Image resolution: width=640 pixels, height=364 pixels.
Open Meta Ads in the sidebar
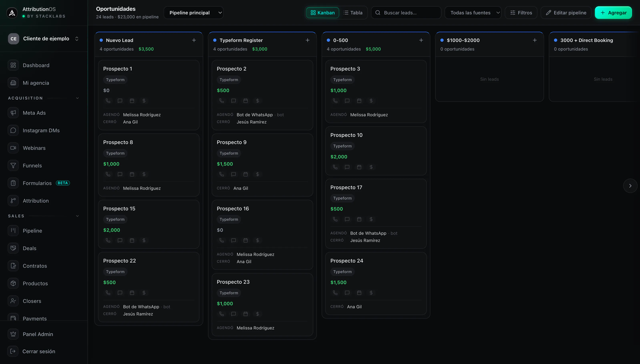click(44, 113)
